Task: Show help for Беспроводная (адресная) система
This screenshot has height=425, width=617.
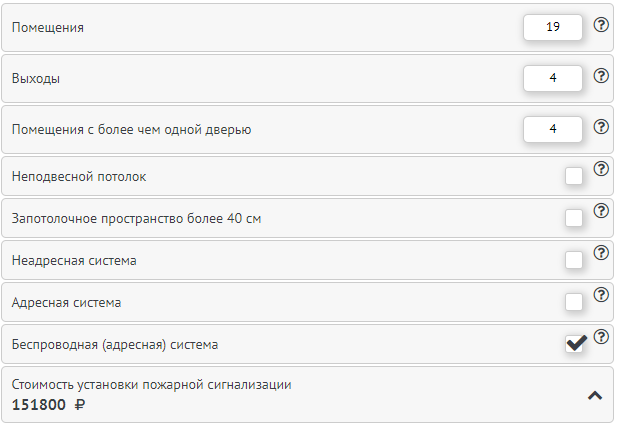Action: [601, 336]
